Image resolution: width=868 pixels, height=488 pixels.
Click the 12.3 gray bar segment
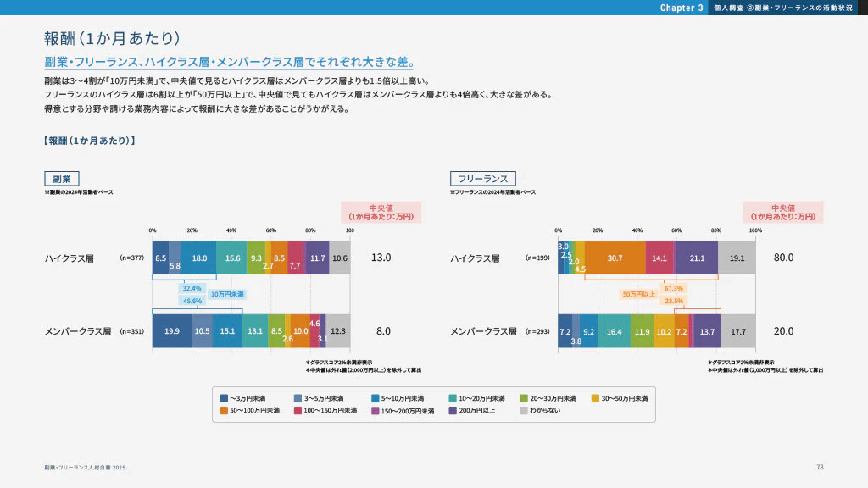pyautogui.click(x=338, y=331)
